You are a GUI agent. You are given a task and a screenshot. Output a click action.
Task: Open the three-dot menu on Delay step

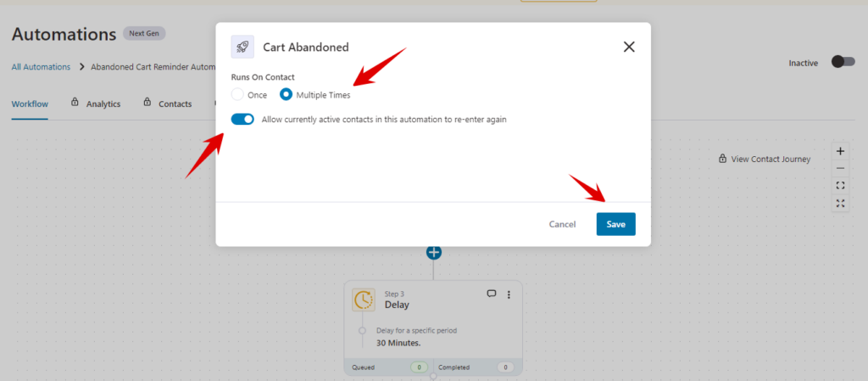coord(509,294)
